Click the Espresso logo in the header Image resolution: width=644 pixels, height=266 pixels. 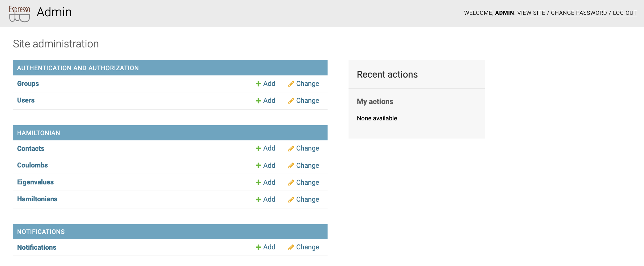[19, 14]
